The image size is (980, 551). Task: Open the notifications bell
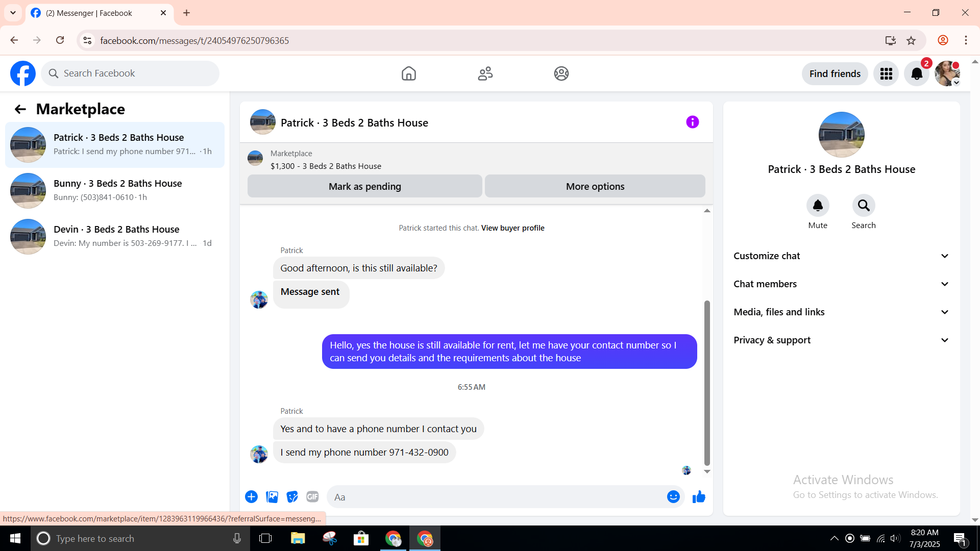coord(917,74)
